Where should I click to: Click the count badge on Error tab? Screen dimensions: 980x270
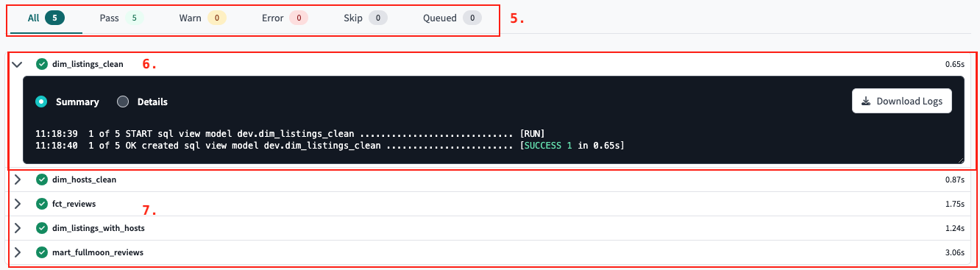(x=299, y=18)
